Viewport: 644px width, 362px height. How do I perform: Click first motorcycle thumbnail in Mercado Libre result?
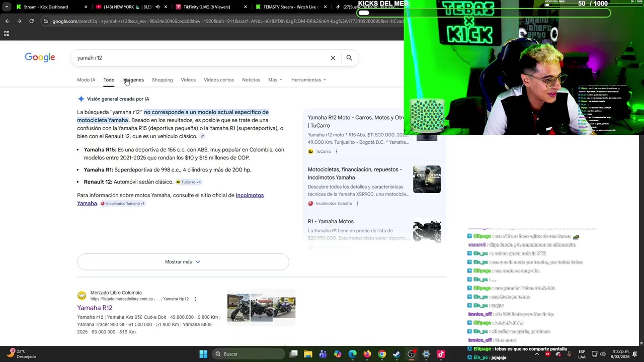(x=238, y=308)
